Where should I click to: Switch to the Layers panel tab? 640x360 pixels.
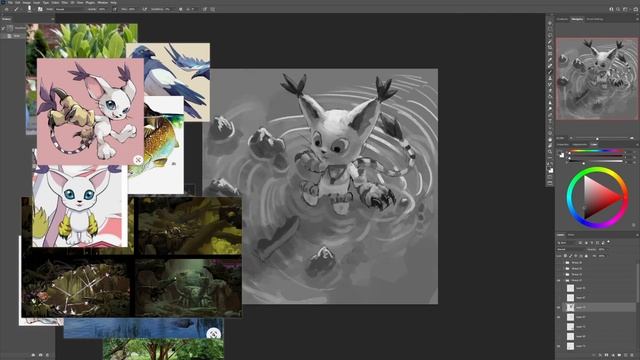click(x=561, y=235)
